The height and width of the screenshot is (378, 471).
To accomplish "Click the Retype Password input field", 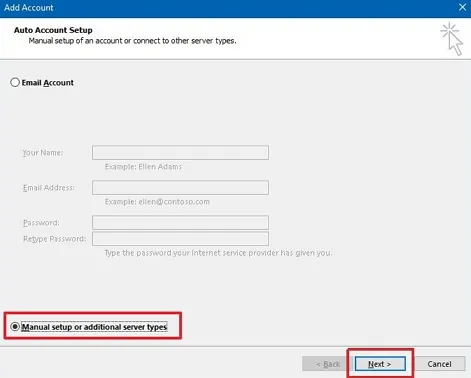I will [180, 239].
